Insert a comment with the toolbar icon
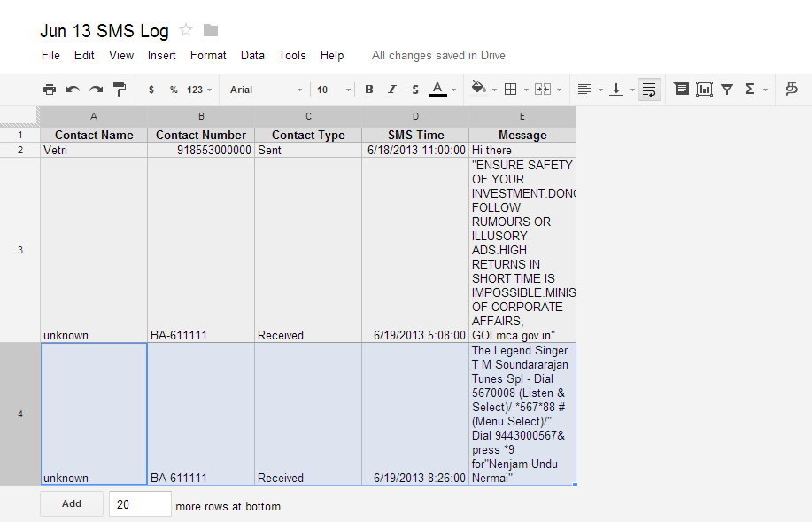Screen dimensions: 812x522 (x=682, y=90)
